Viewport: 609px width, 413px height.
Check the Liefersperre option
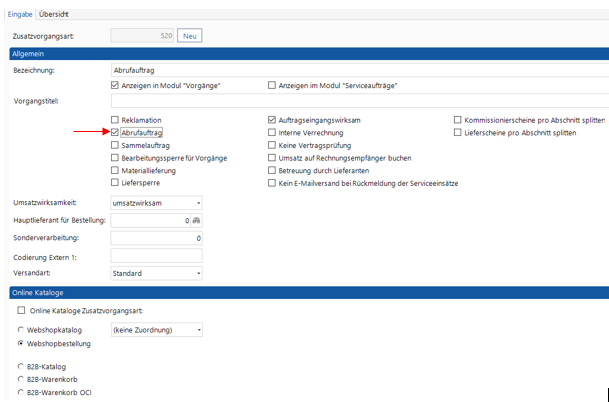[x=116, y=184]
